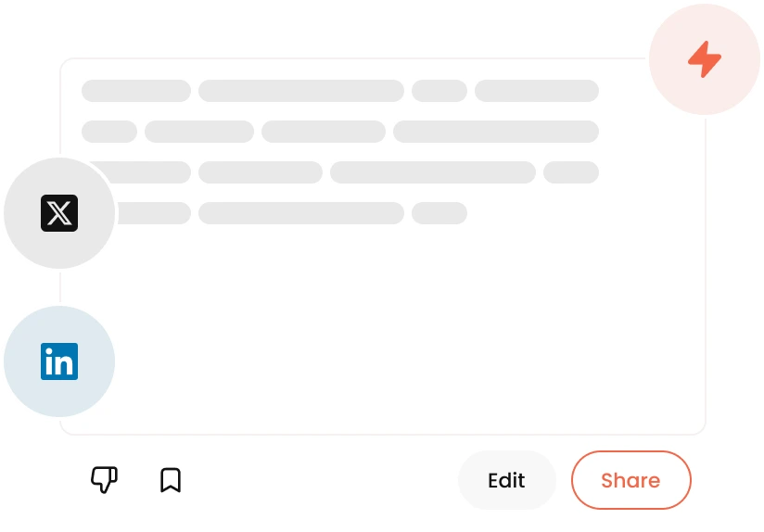Choose the LinkedIn logo icon

(x=59, y=361)
